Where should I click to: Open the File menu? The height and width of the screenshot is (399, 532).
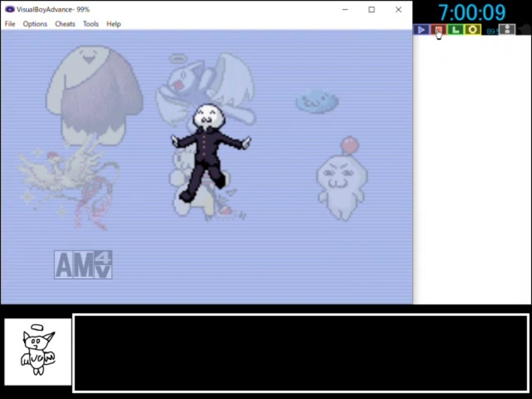pyautogui.click(x=10, y=24)
